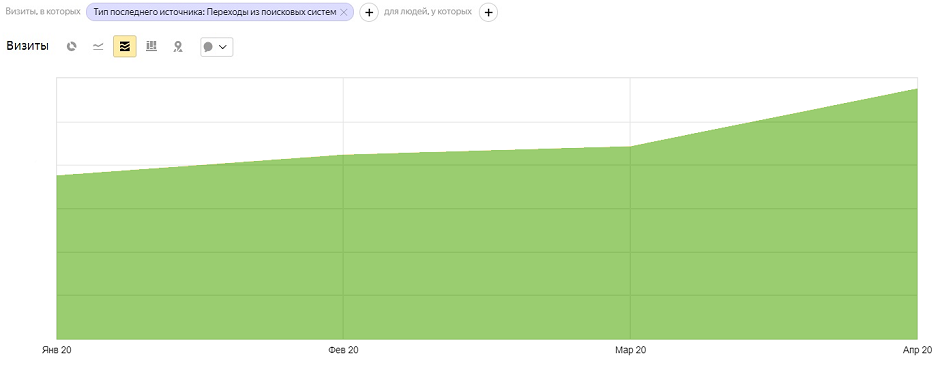The height and width of the screenshot is (388, 940).
Task: Add a people condition with plus button
Action: click(x=489, y=12)
